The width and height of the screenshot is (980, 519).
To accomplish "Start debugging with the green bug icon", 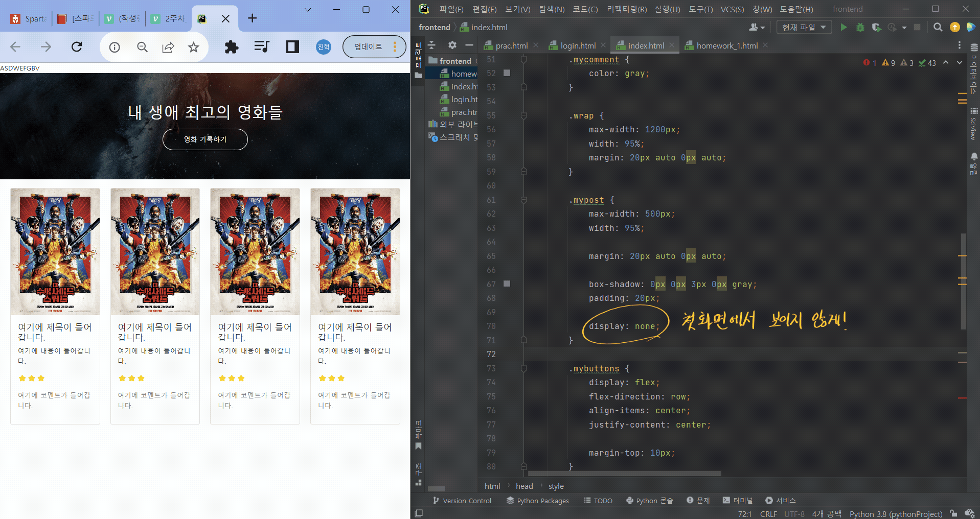I will pyautogui.click(x=860, y=27).
